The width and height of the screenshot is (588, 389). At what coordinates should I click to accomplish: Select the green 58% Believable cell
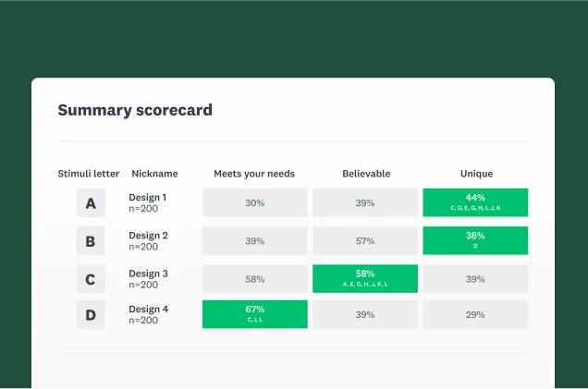click(365, 279)
